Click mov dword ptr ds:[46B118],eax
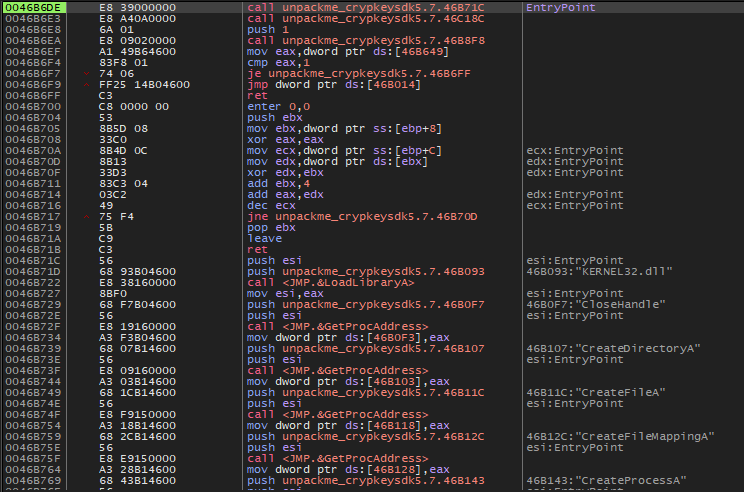The image size is (744, 492). click(x=348, y=425)
